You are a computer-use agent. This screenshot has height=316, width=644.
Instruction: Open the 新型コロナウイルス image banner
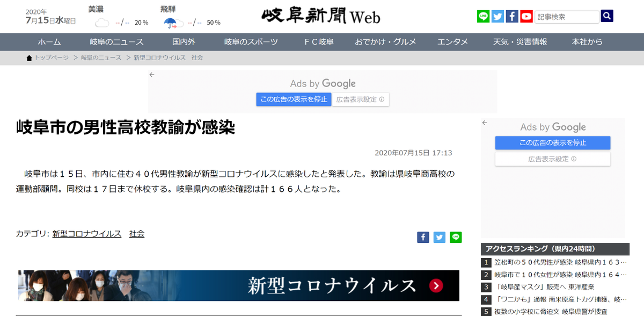[x=239, y=285]
